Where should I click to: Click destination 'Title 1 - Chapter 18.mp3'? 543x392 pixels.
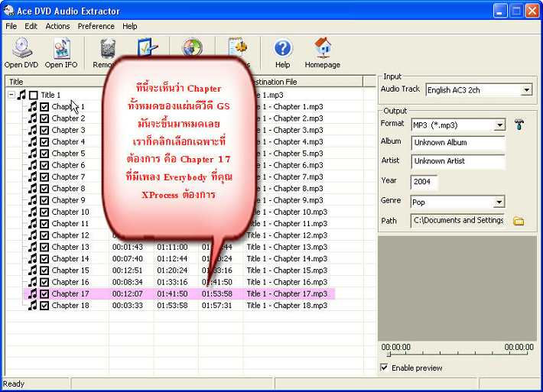coord(287,306)
